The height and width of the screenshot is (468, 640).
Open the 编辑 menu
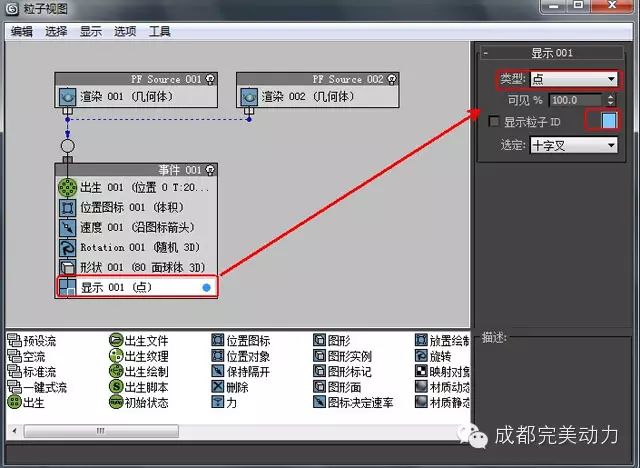pyautogui.click(x=22, y=31)
